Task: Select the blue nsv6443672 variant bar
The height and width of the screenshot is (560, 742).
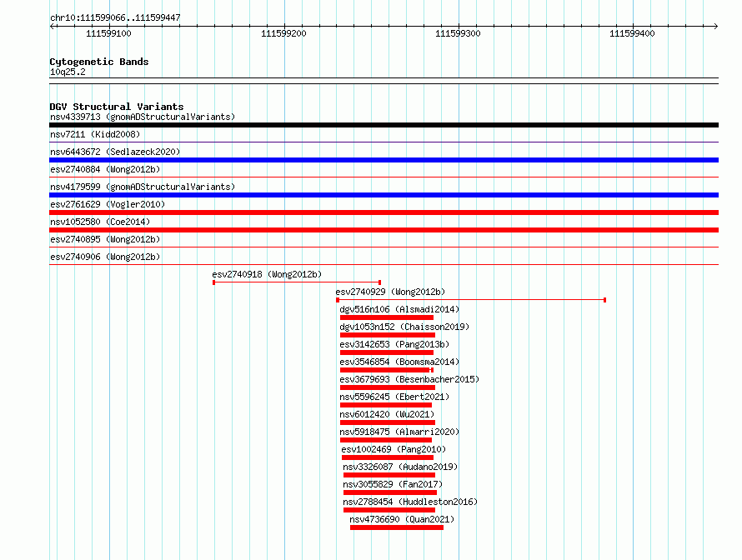Action: (384, 160)
